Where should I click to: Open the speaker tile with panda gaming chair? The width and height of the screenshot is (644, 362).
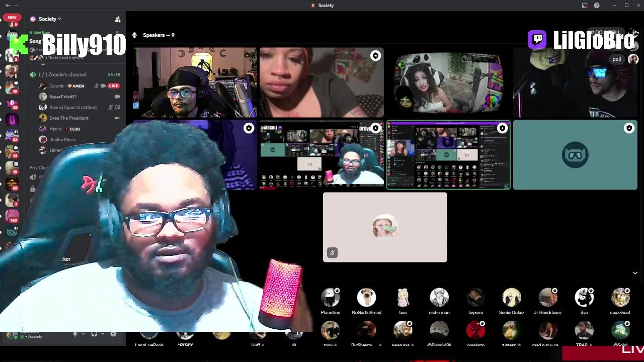tap(448, 83)
